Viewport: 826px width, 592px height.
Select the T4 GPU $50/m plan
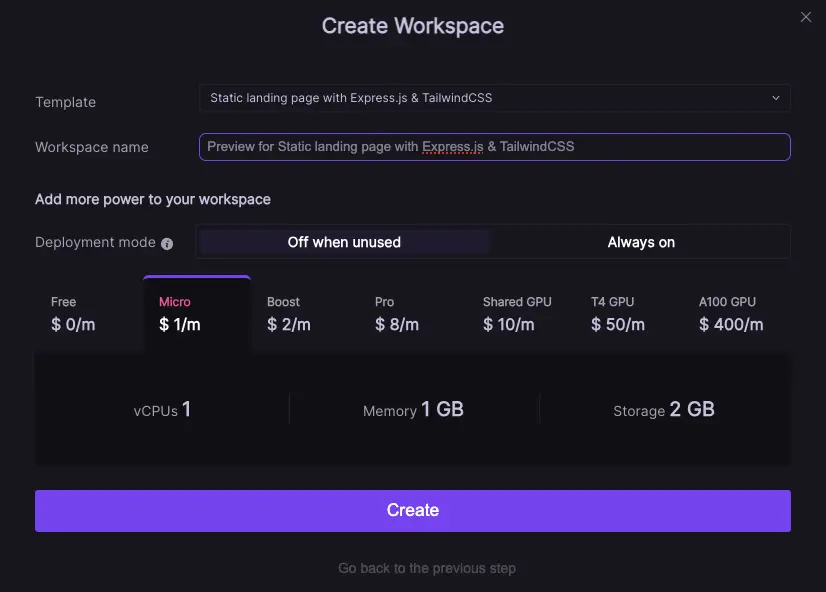629,314
